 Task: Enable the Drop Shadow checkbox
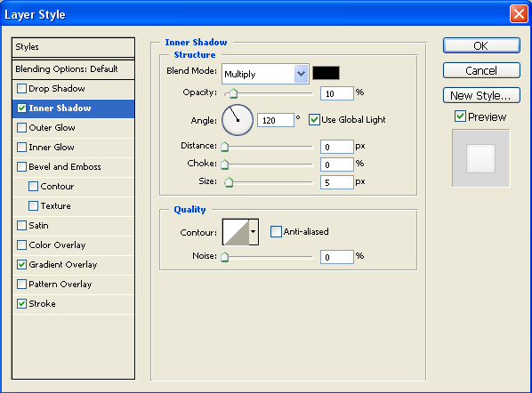click(21, 89)
